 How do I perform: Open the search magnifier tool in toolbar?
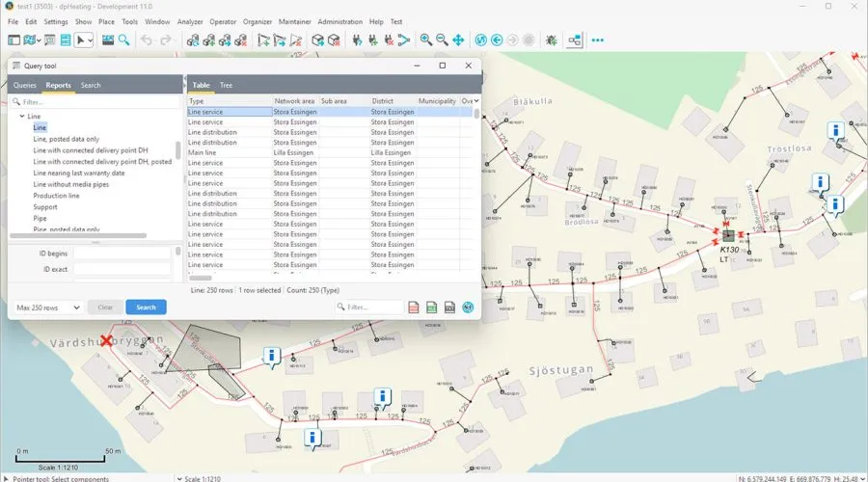[124, 40]
